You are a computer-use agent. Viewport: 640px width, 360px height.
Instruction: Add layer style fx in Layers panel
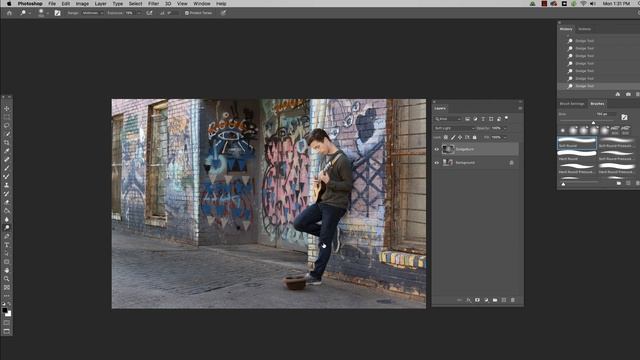[x=468, y=300]
